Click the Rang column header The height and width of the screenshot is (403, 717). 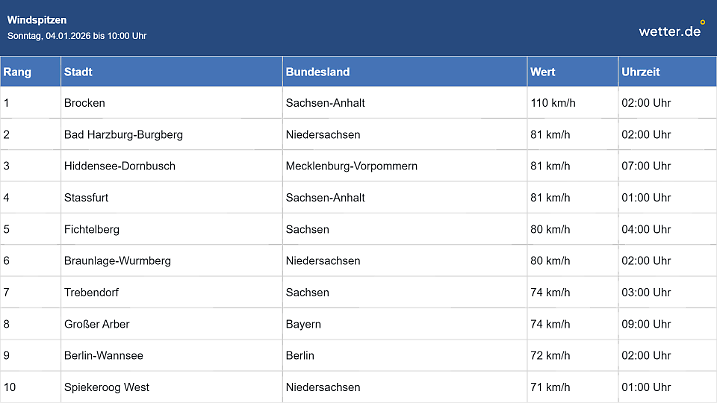[15, 72]
